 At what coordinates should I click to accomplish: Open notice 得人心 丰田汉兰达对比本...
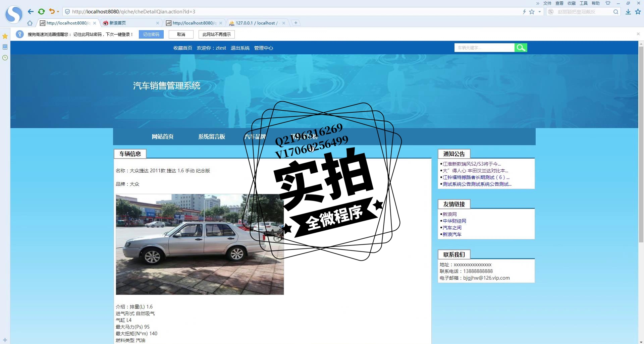475,171
